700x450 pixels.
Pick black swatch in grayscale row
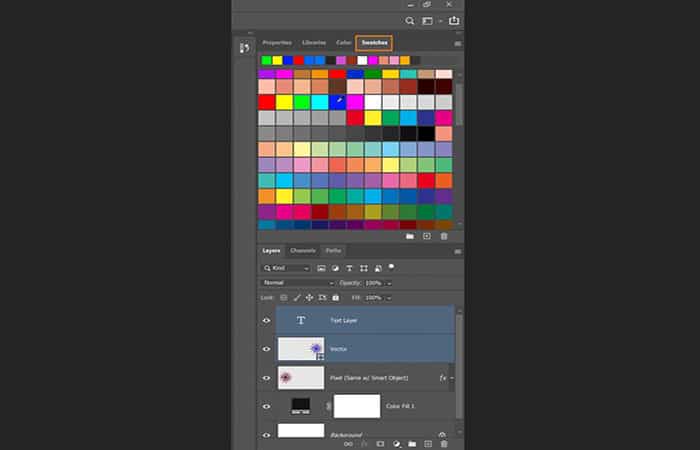coord(426,133)
